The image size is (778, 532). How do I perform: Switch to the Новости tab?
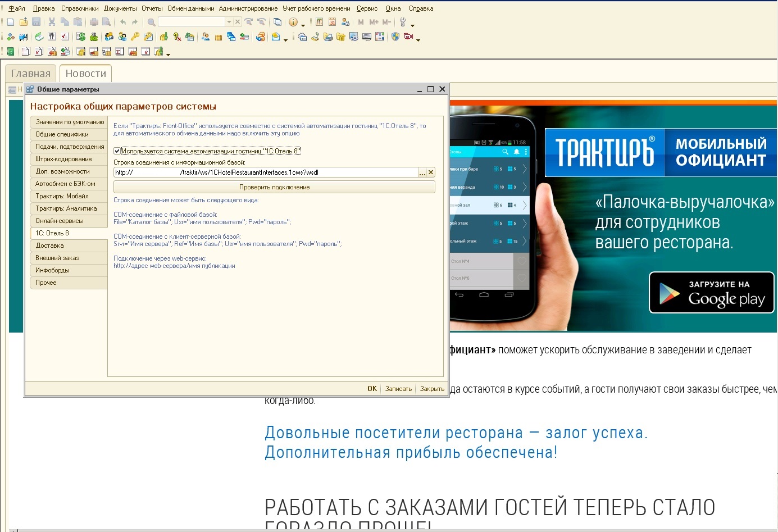point(86,74)
